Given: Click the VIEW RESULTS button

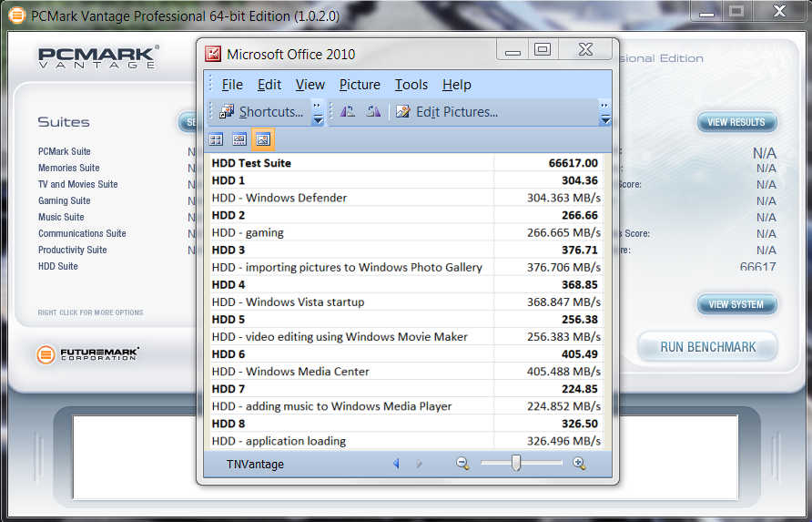Looking at the screenshot, I should click(x=736, y=122).
